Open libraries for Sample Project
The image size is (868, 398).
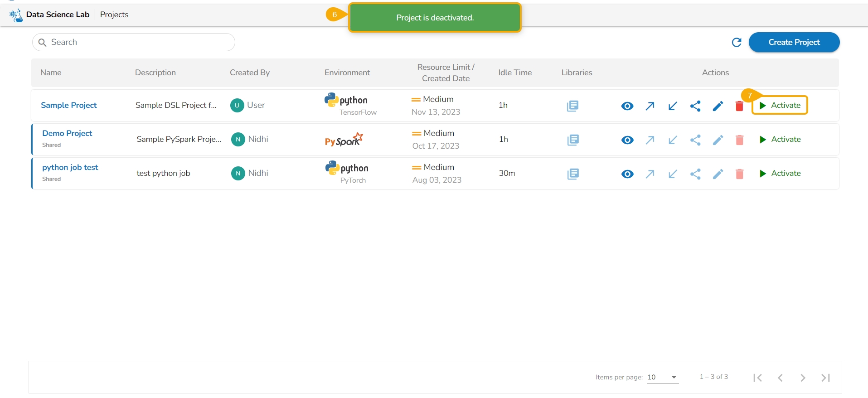pyautogui.click(x=572, y=106)
